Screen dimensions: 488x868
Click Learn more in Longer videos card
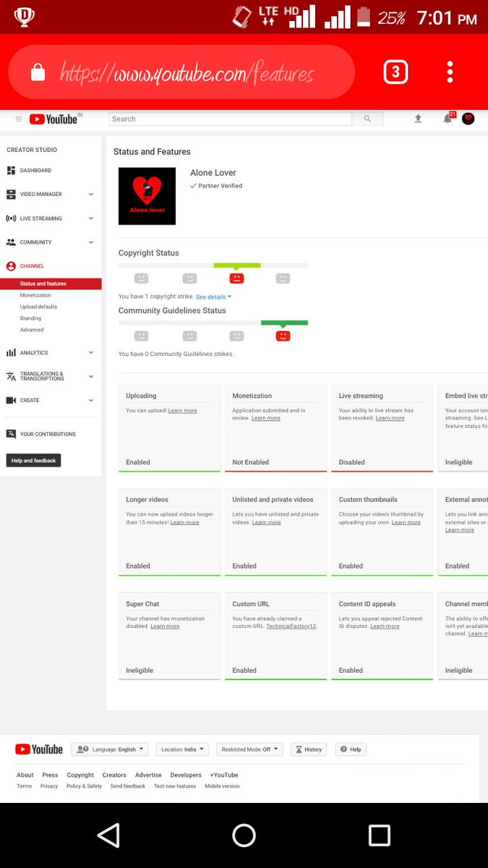184,522
